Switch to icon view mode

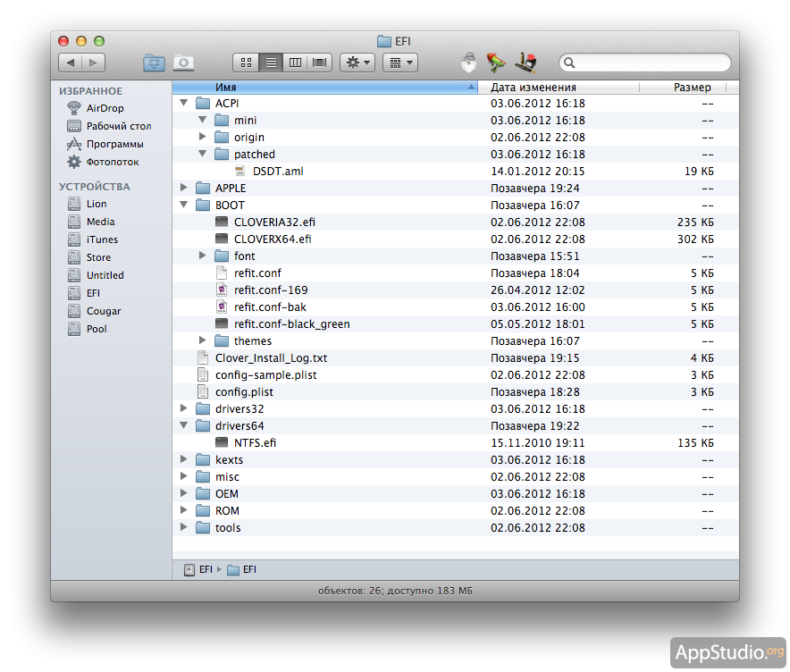(x=246, y=63)
